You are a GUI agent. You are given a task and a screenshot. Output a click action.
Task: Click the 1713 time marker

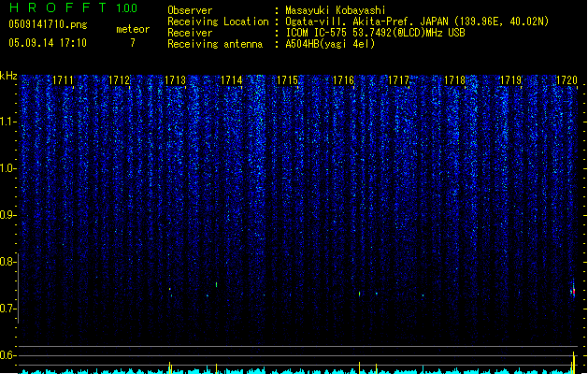175,80
